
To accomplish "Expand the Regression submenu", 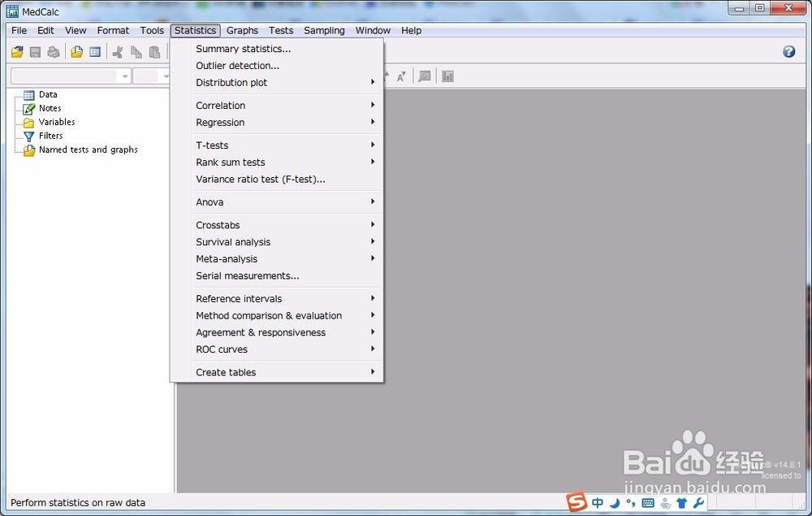I will [285, 122].
